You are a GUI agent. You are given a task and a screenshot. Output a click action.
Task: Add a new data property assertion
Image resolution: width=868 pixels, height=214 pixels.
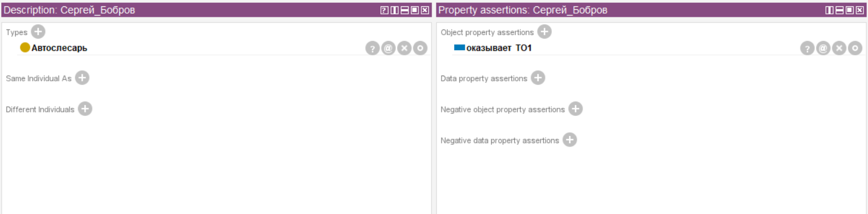click(538, 78)
